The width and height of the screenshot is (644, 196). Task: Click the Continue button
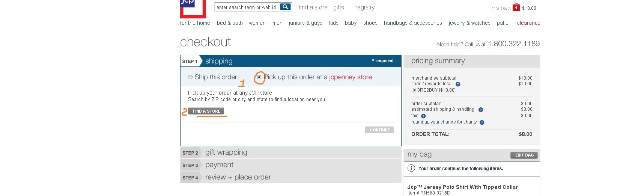click(379, 130)
